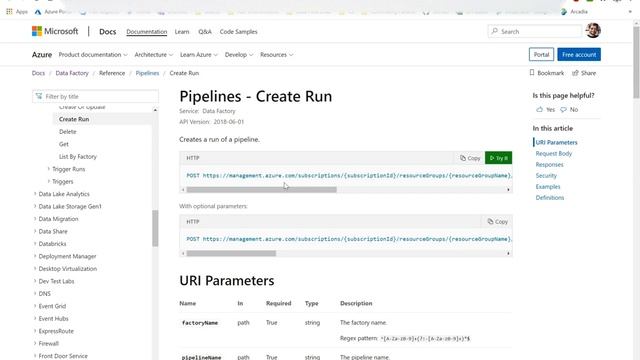Open the Arcadia bookmark
This screenshot has width=640, height=360.
574,12
